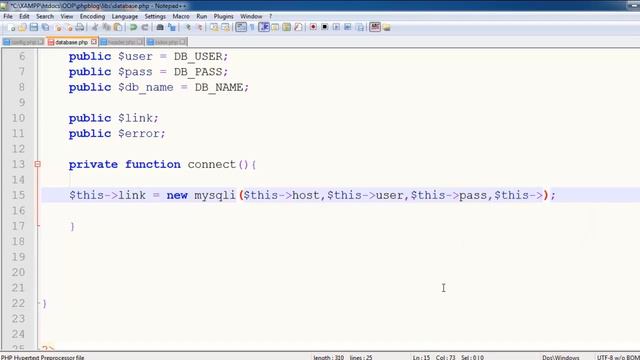This screenshot has width=640, height=360.
Task: Collapse the connect() function fold marker
Action: (x=38, y=164)
